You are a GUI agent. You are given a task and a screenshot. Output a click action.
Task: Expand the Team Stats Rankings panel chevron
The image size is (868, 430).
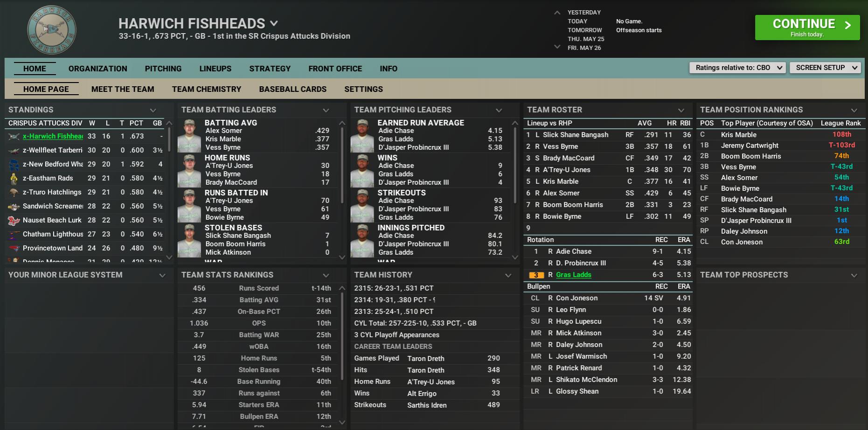click(326, 275)
